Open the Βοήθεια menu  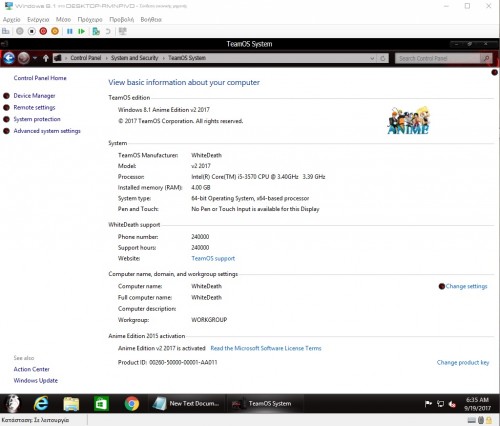coord(151,20)
